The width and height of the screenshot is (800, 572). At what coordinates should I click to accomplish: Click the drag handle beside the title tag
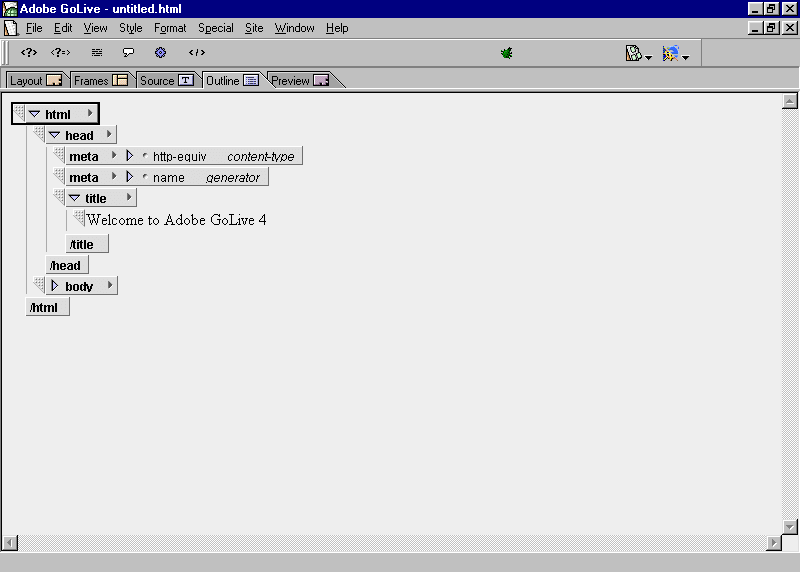pos(59,196)
